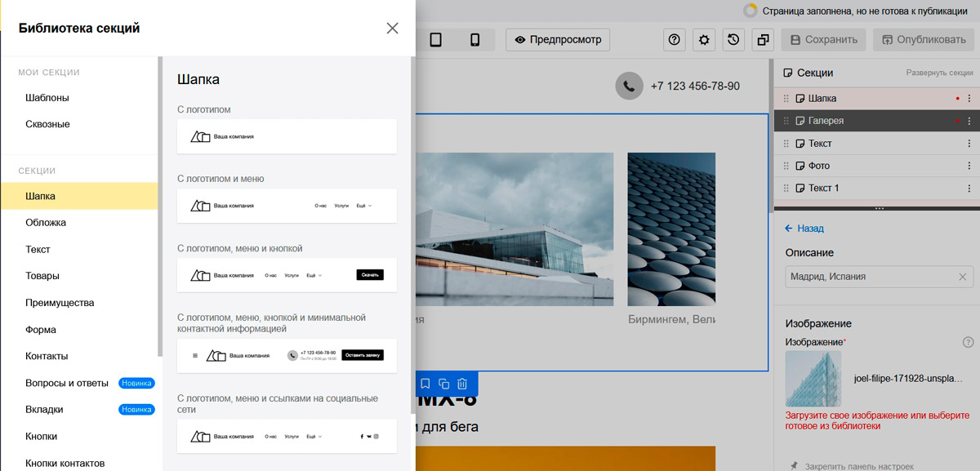Click the pages copy icon in toolbar
980x471 pixels.
(x=763, y=40)
